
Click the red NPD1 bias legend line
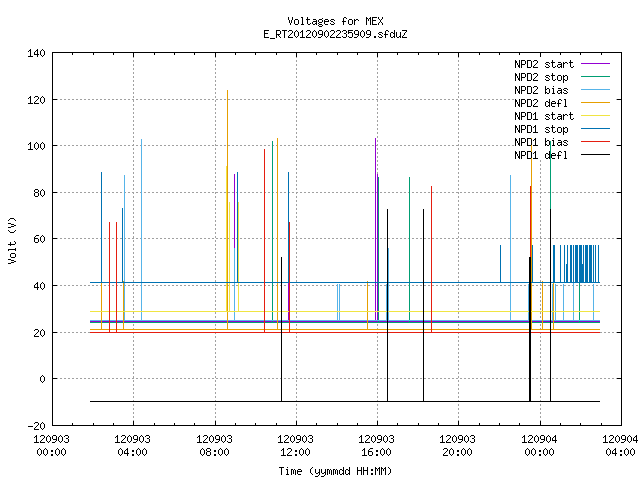click(596, 142)
